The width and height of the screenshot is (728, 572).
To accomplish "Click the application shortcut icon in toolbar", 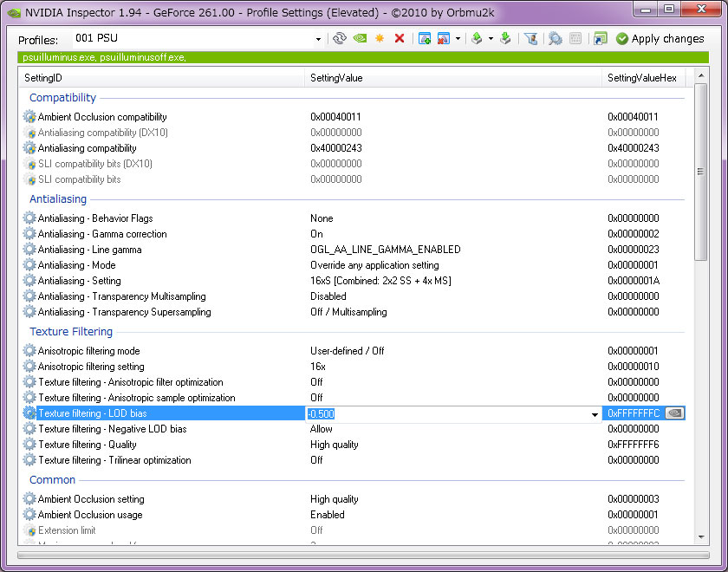I will click(601, 38).
